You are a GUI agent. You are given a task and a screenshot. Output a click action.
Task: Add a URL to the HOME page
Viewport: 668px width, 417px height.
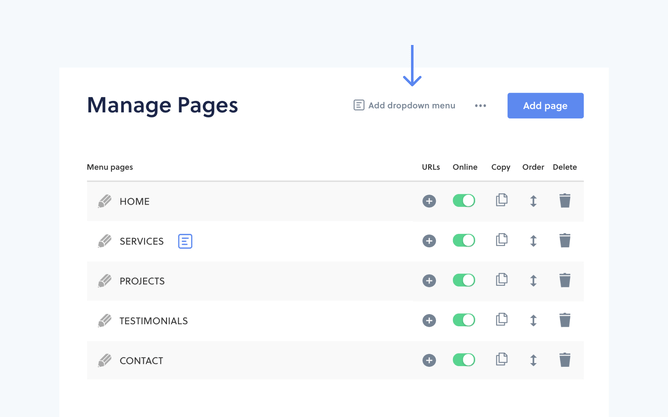click(429, 201)
